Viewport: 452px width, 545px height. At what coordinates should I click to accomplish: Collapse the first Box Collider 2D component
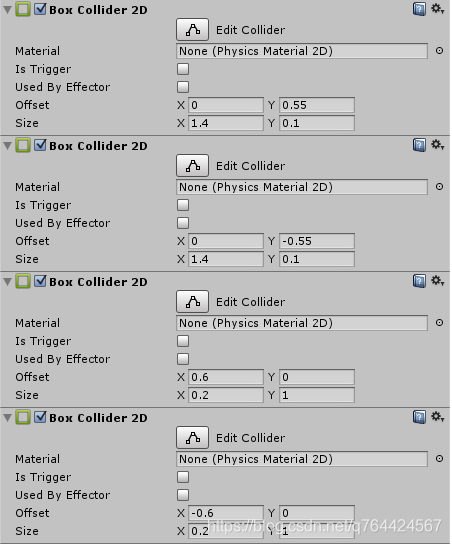[7, 10]
